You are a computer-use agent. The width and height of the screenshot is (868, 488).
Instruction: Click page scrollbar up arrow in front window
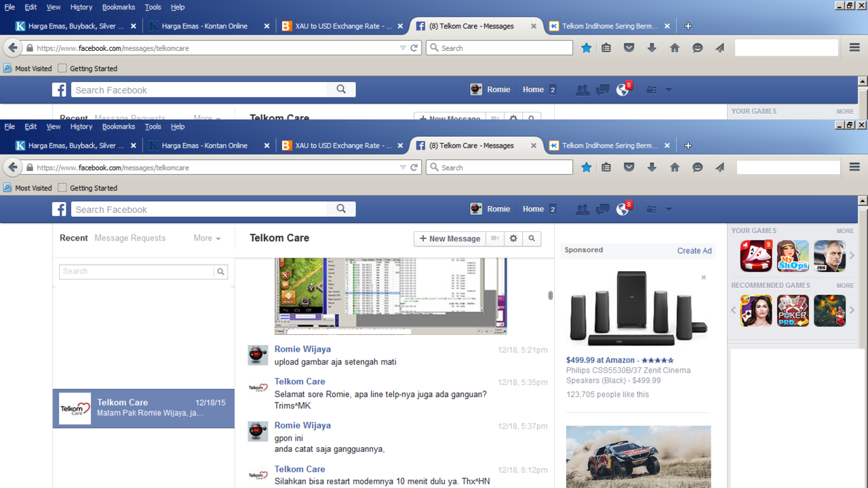tap(863, 201)
